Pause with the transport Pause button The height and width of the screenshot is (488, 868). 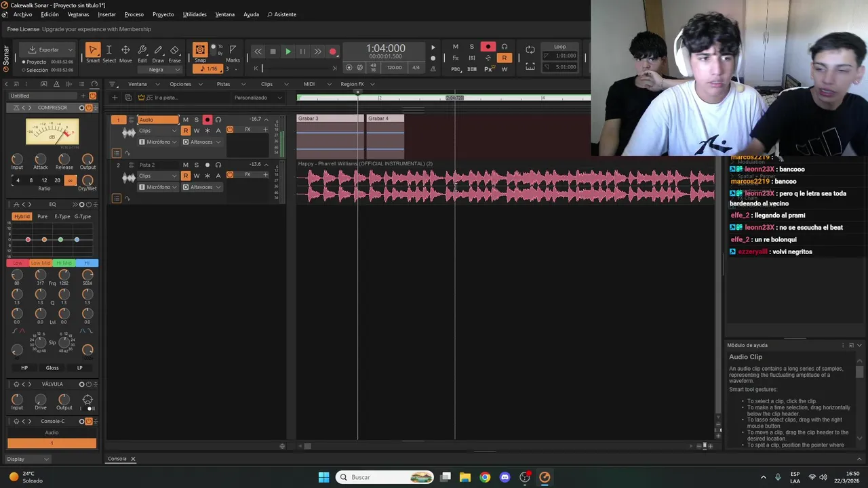(302, 52)
